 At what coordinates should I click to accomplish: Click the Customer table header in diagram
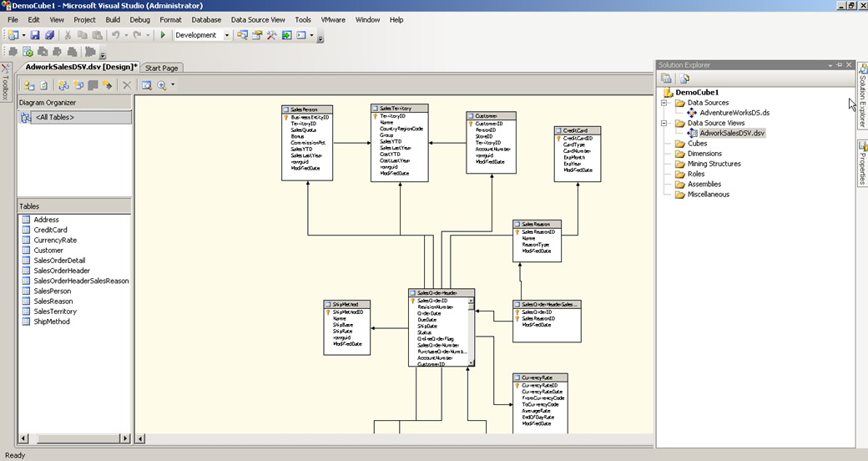pos(491,116)
